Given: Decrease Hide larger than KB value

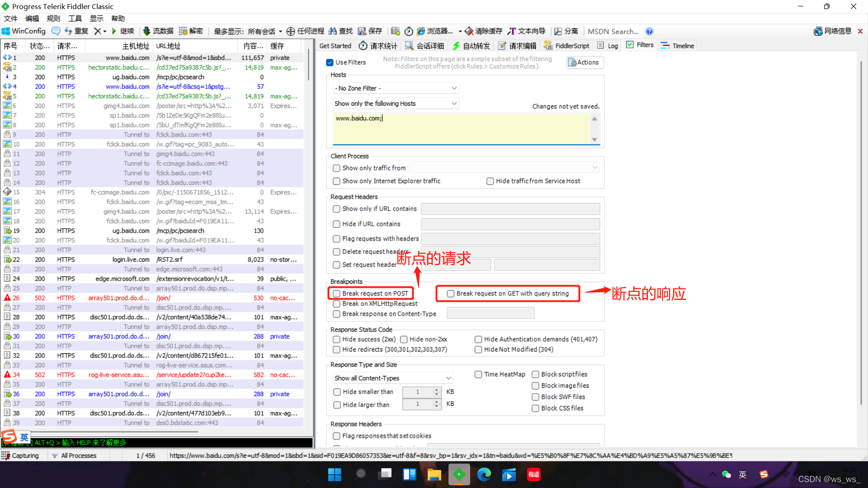Looking at the screenshot, I should [436, 407].
